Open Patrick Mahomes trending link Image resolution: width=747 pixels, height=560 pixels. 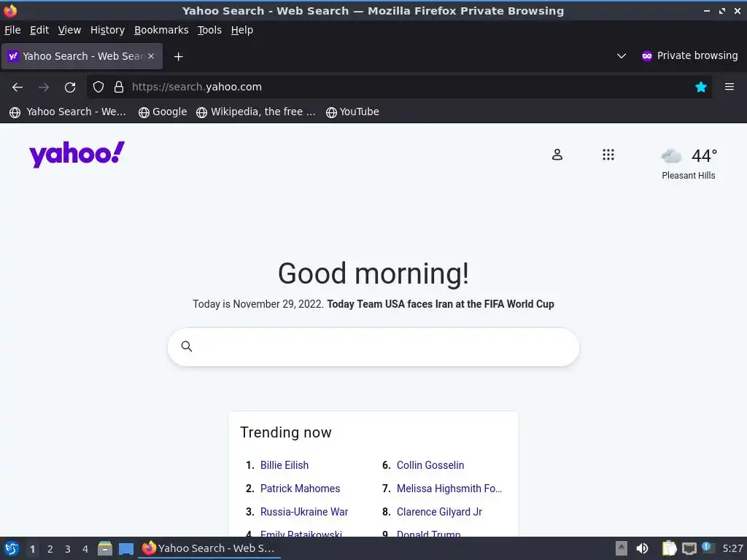(x=300, y=489)
